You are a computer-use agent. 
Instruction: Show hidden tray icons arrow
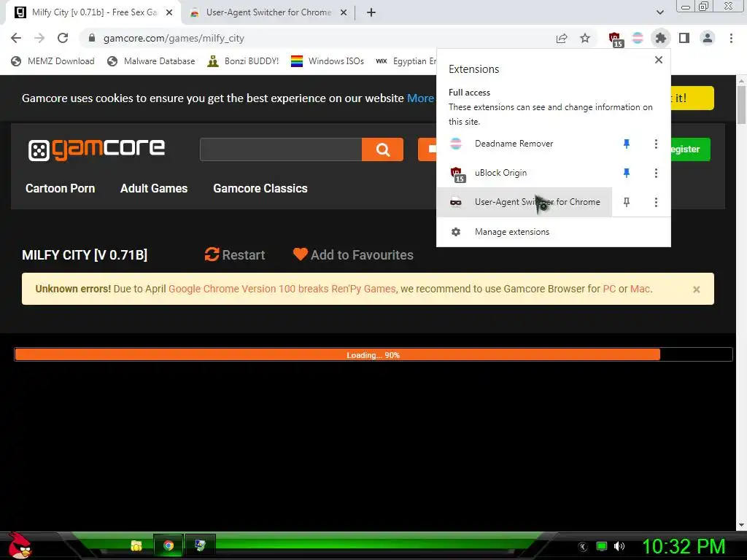(x=583, y=547)
